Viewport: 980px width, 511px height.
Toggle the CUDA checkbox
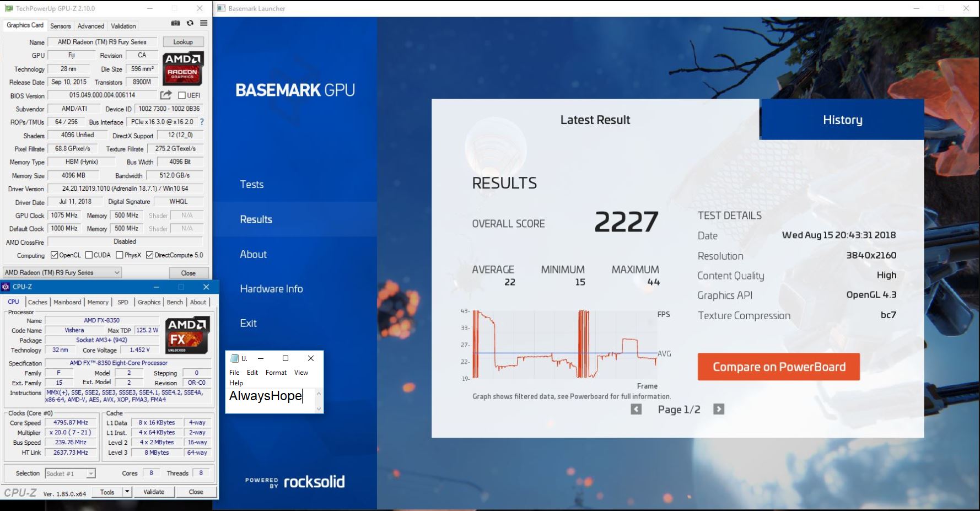[89, 255]
